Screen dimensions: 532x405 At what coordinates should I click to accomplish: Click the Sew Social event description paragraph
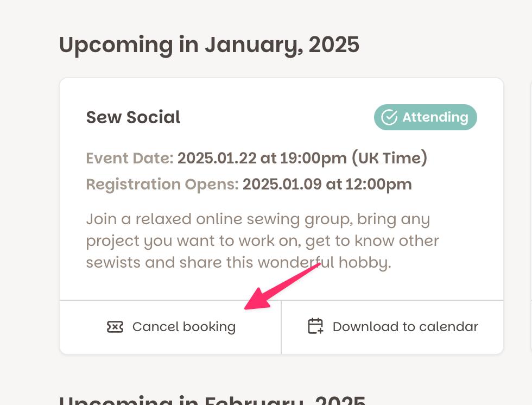pos(262,241)
